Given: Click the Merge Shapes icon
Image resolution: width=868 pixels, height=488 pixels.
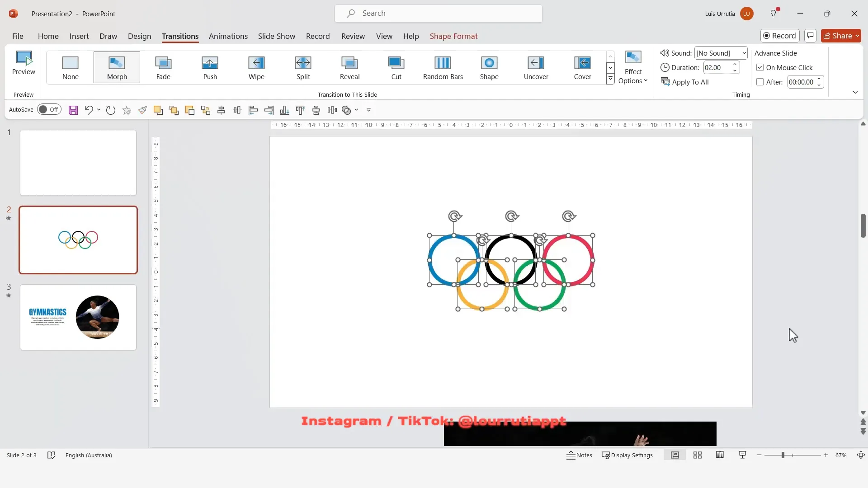Looking at the screenshot, I should pyautogui.click(x=346, y=110).
